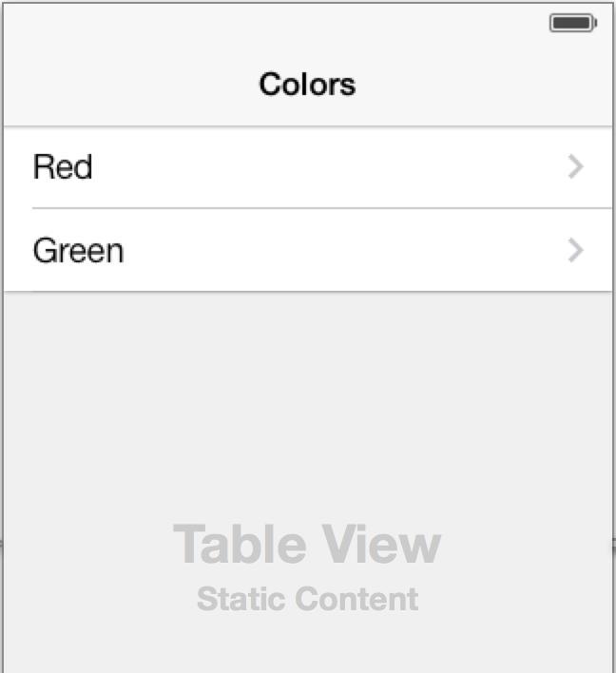Click the Table View placeholder text
Viewport: 616px width, 673px height.
[307, 544]
